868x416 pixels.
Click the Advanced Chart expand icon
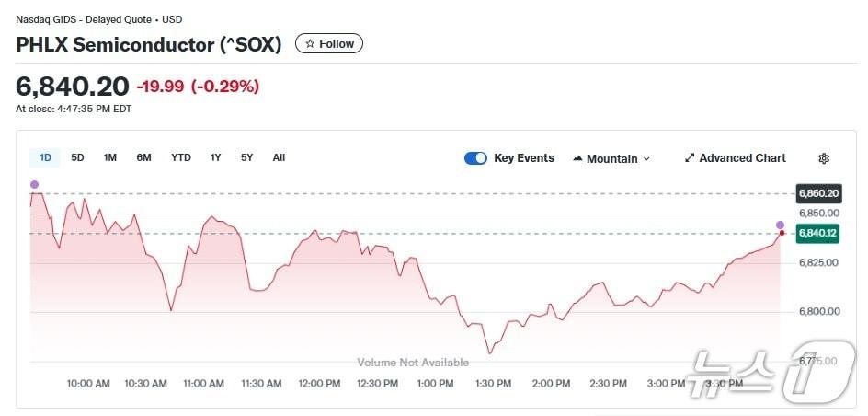[x=690, y=158]
